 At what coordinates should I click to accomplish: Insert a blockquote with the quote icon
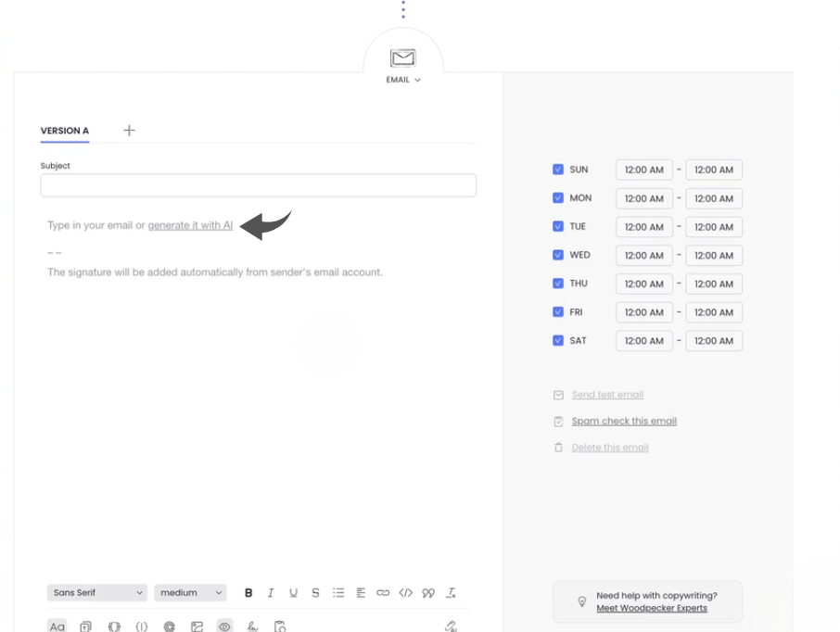click(x=428, y=593)
